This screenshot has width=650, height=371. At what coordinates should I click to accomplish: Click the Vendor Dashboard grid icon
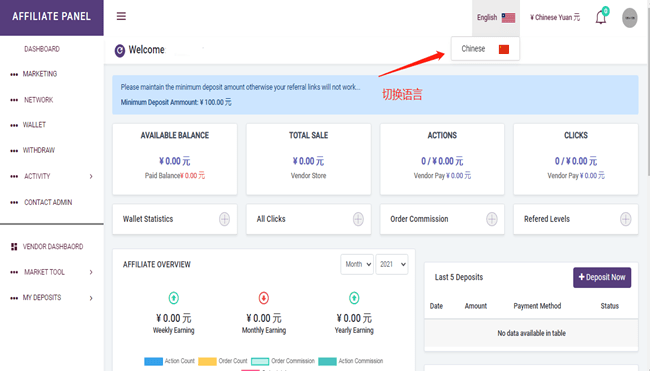[14, 247]
